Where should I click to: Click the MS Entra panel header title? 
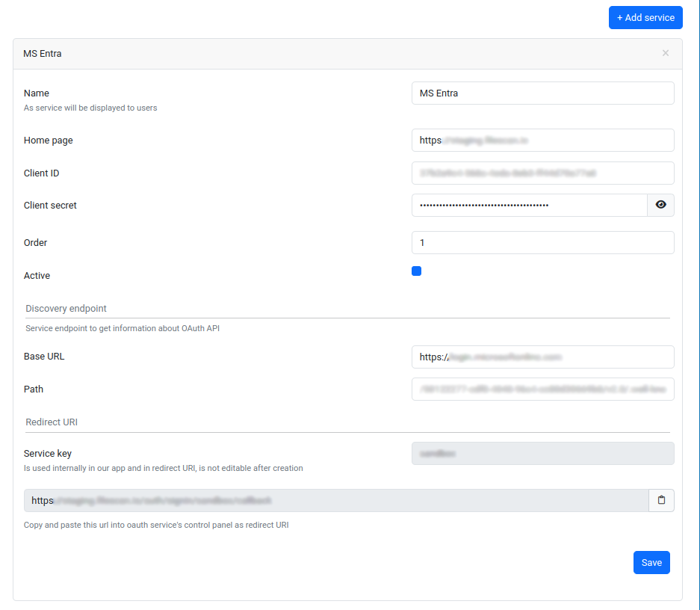[x=43, y=54]
